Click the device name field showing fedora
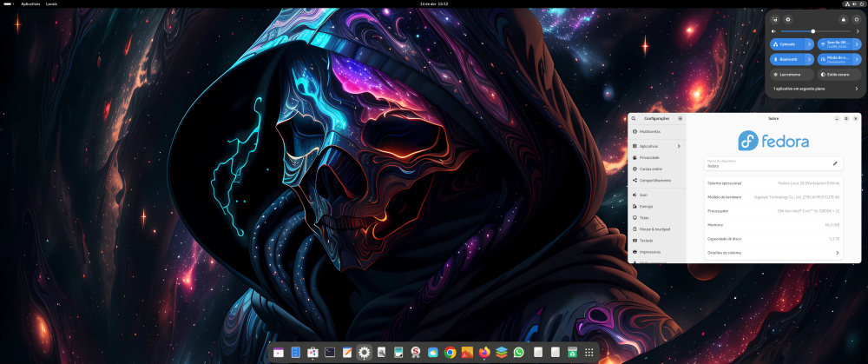The height and width of the screenshot is (364, 868). [x=773, y=163]
